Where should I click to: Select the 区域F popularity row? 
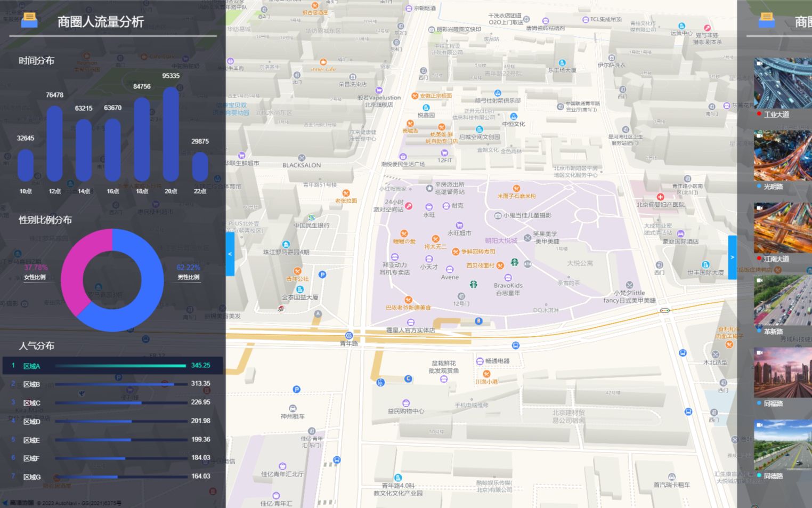pos(112,458)
